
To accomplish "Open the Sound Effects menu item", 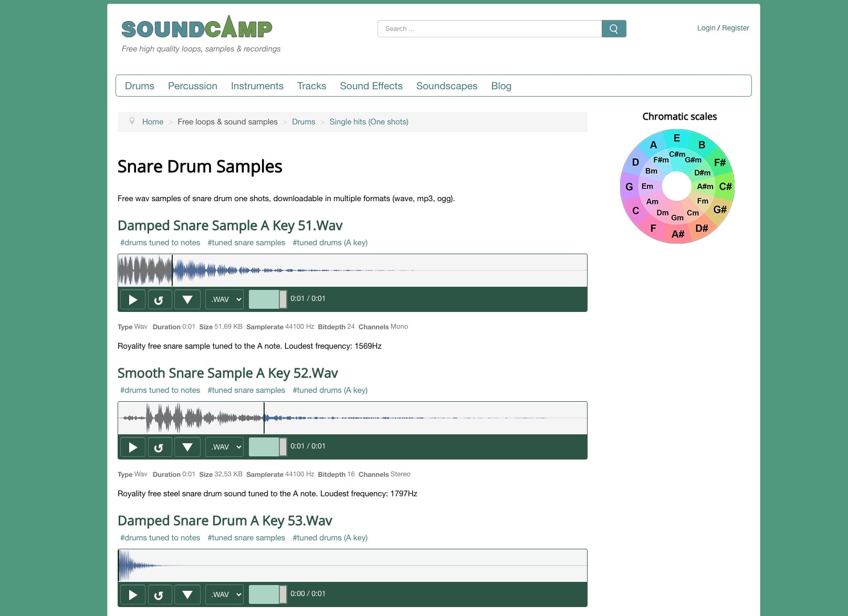I will [371, 86].
